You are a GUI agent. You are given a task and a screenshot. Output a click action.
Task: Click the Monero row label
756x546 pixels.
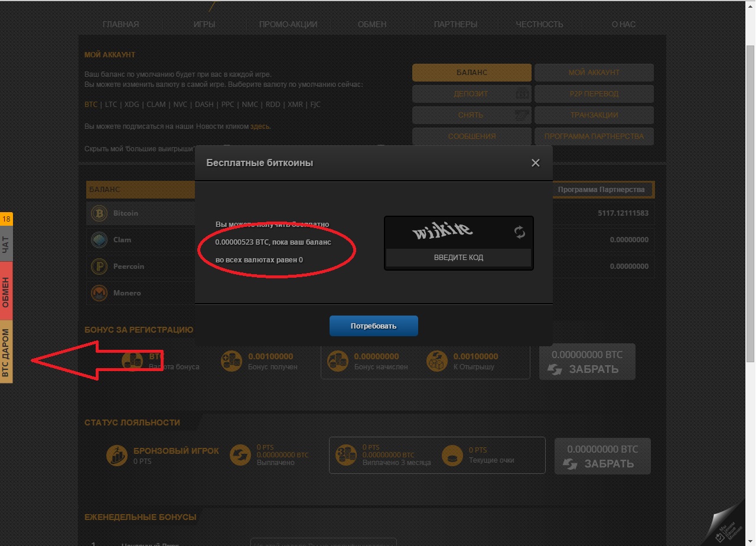tap(127, 293)
